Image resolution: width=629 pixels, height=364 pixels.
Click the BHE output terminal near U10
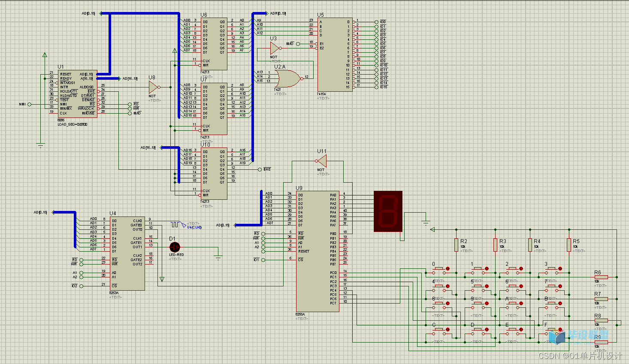click(x=260, y=169)
